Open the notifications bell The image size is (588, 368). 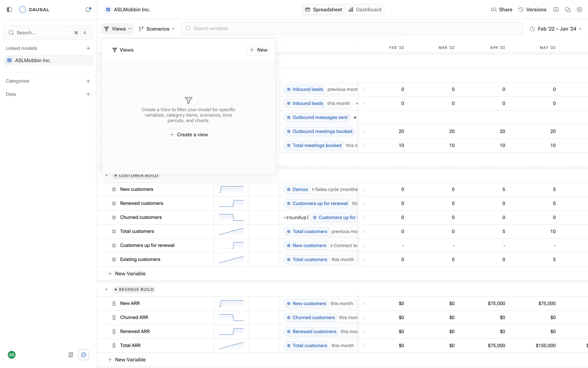coord(88,10)
